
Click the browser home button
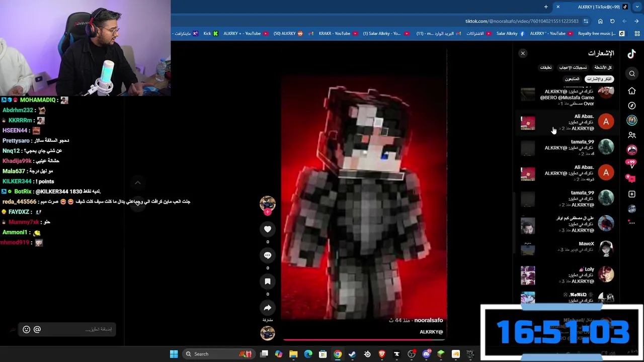pos(600,21)
